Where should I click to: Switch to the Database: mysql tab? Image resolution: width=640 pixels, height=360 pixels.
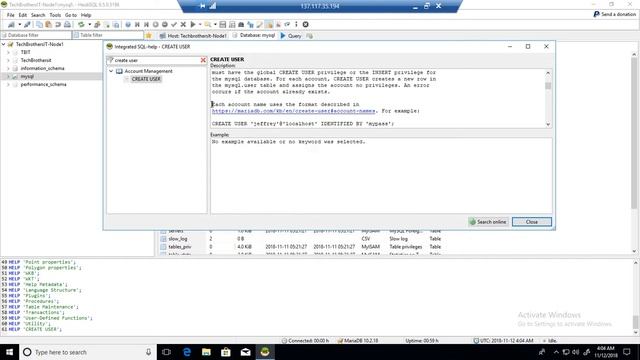tap(254, 36)
